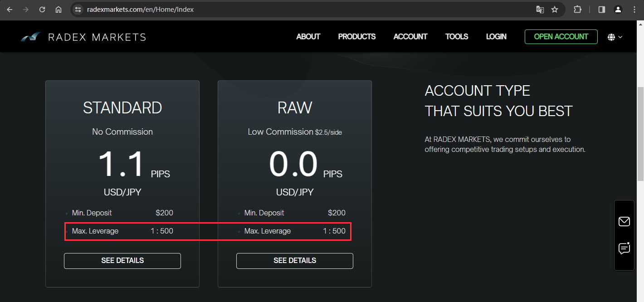
Task: Click SEE DETAILS under Raw account
Action: 295,261
